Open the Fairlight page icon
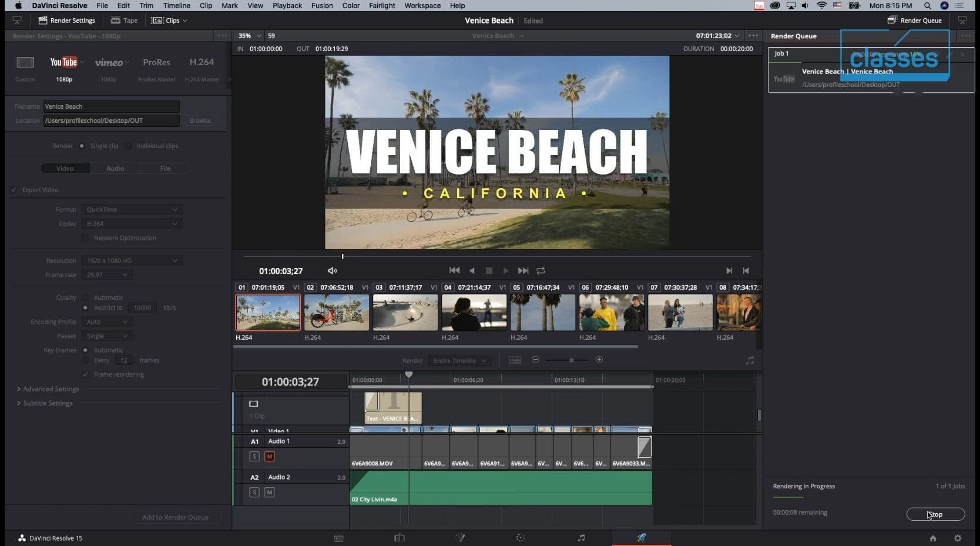This screenshot has height=546, width=980. pos(581,538)
